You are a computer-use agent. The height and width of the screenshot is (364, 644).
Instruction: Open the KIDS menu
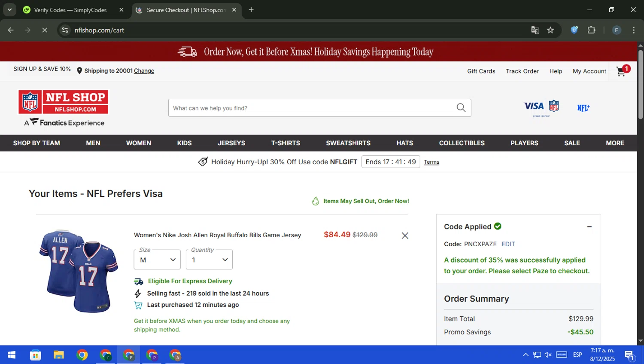[185, 143]
